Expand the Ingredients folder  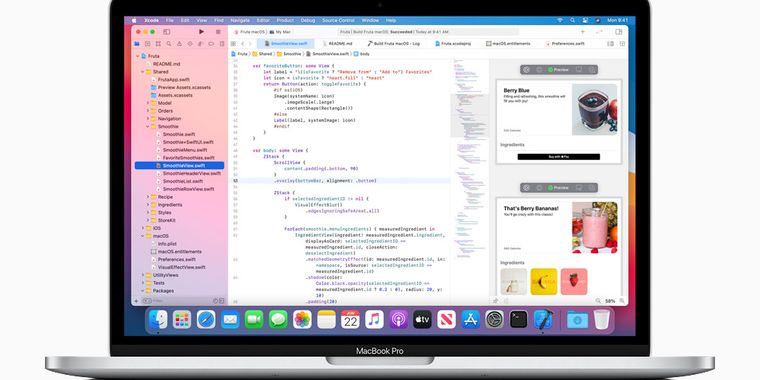click(x=147, y=205)
